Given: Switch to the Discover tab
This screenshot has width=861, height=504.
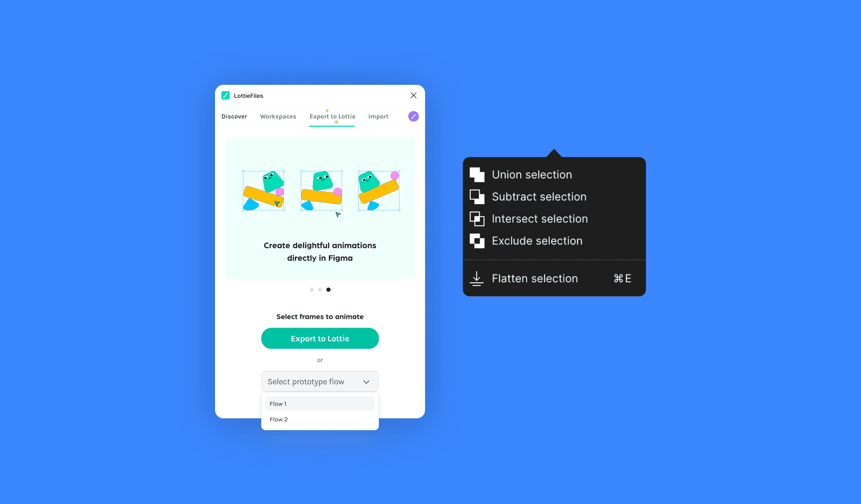Looking at the screenshot, I should coord(234,116).
